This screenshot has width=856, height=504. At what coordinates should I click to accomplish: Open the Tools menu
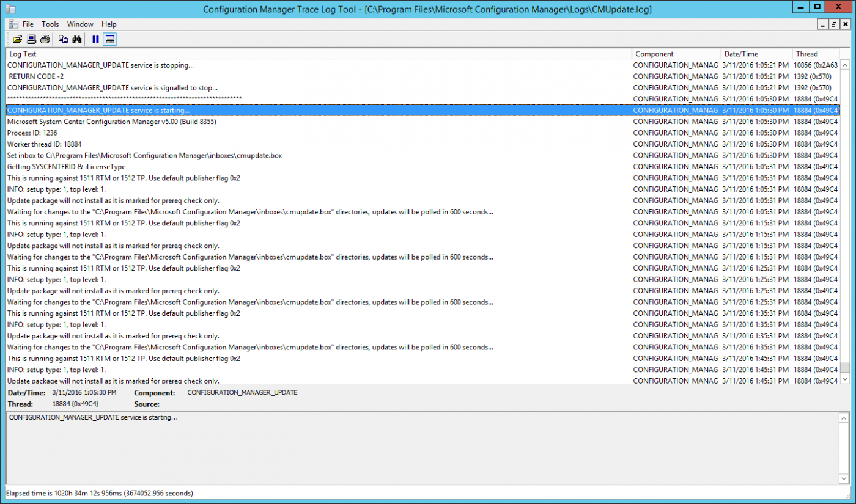50,24
